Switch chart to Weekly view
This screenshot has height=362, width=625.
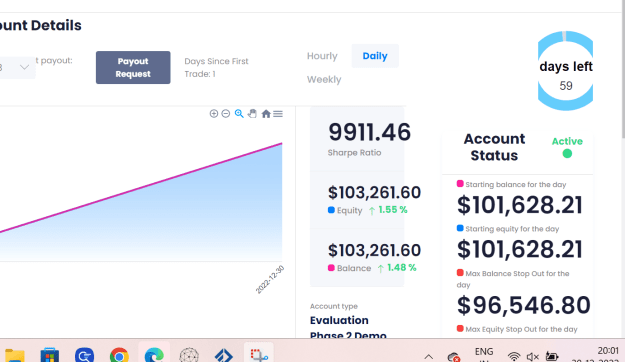tap(324, 79)
